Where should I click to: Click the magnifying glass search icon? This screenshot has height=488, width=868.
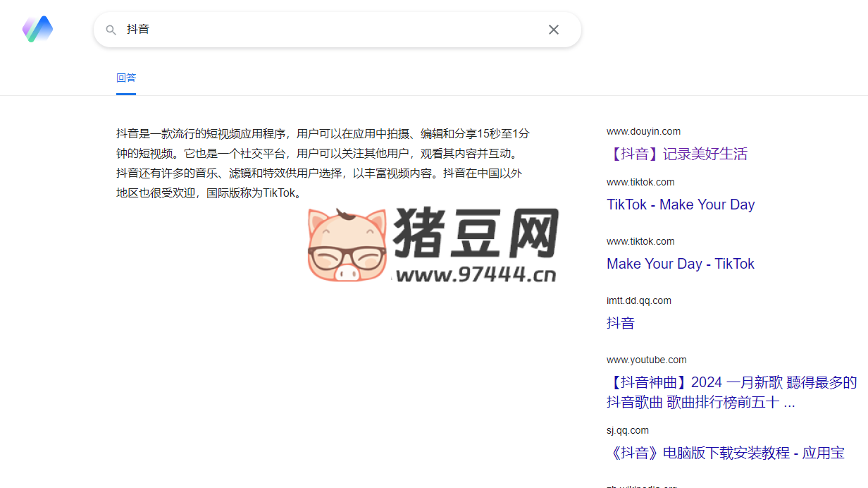(x=111, y=30)
